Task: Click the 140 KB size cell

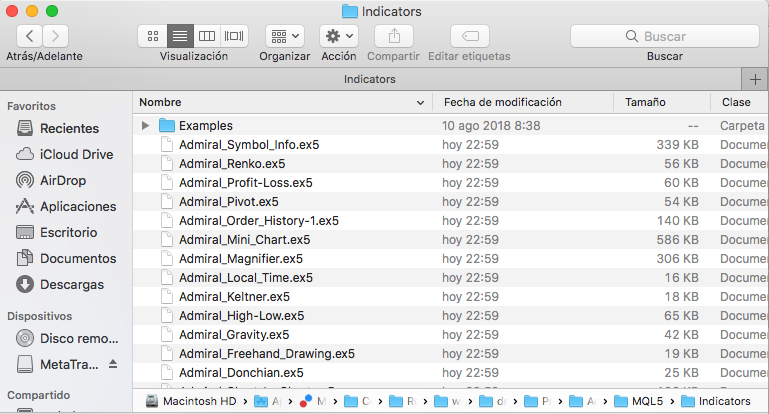Action: pyautogui.click(x=677, y=221)
